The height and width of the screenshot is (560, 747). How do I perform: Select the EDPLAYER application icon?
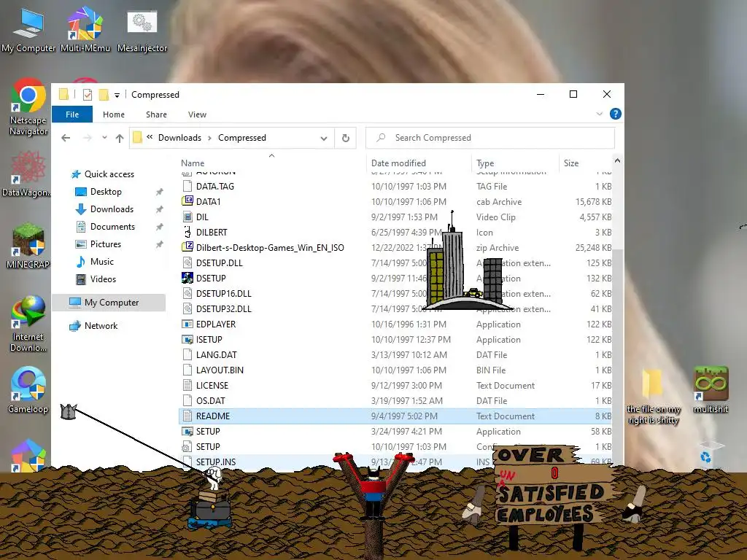187,324
